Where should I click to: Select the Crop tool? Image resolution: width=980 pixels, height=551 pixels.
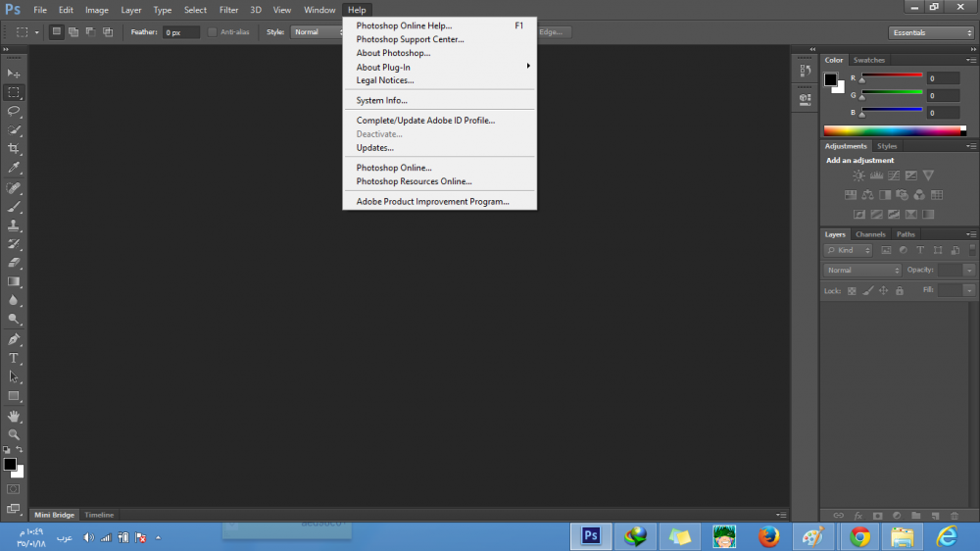14,149
